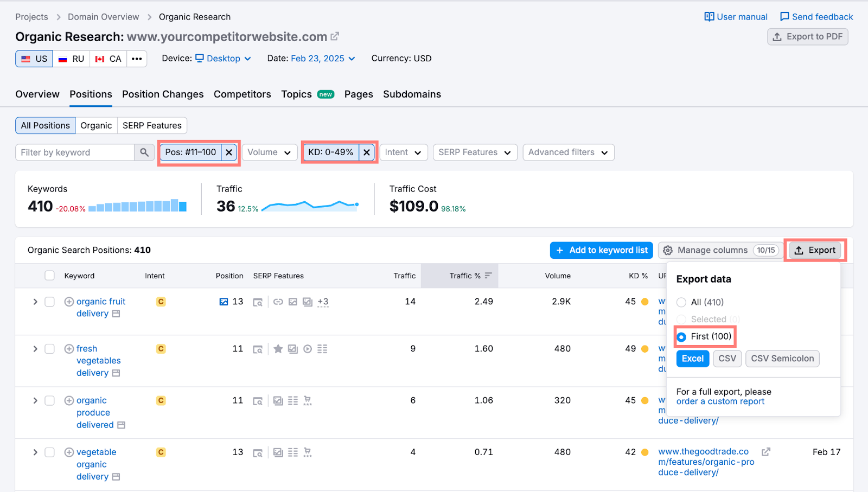Click the plus icon beside 'organic fruit delivery'
868x492 pixels.
(69, 302)
